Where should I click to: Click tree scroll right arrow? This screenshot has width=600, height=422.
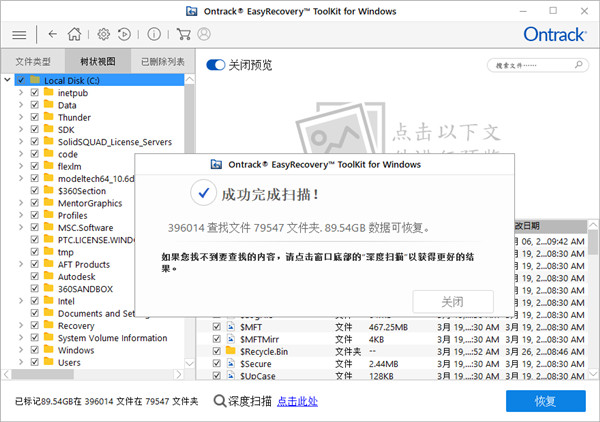coord(178,374)
